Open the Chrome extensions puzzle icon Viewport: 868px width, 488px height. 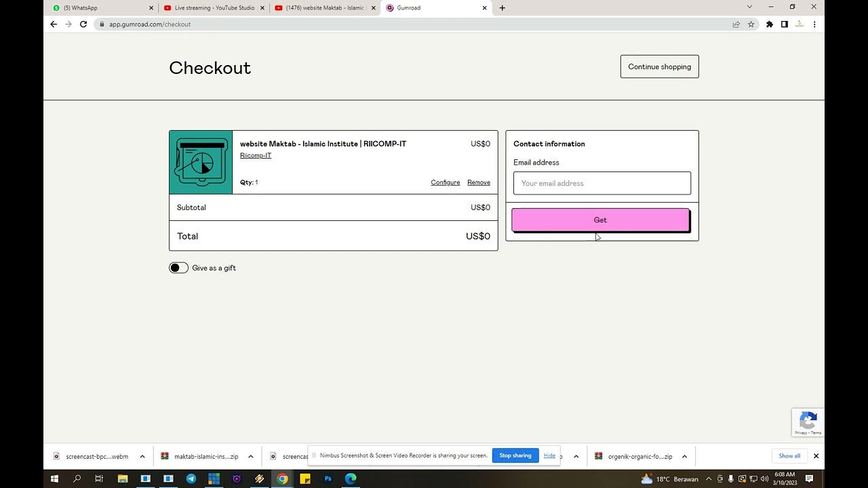click(769, 24)
